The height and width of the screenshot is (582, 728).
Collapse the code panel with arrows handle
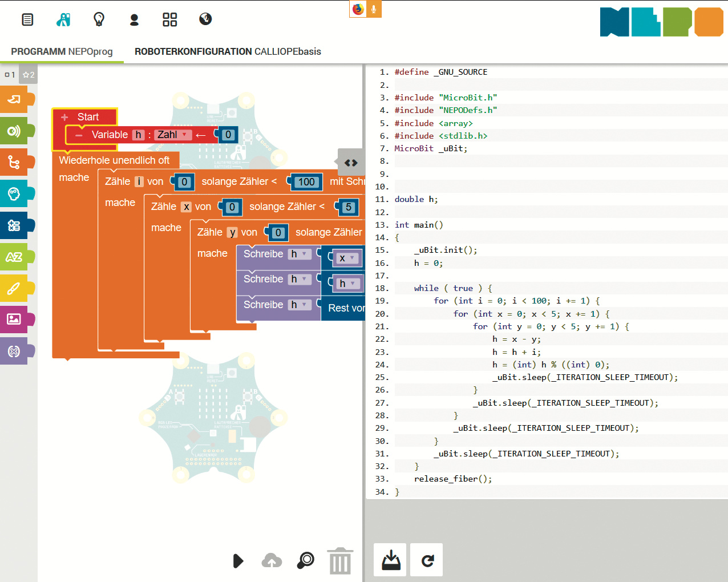click(x=350, y=163)
